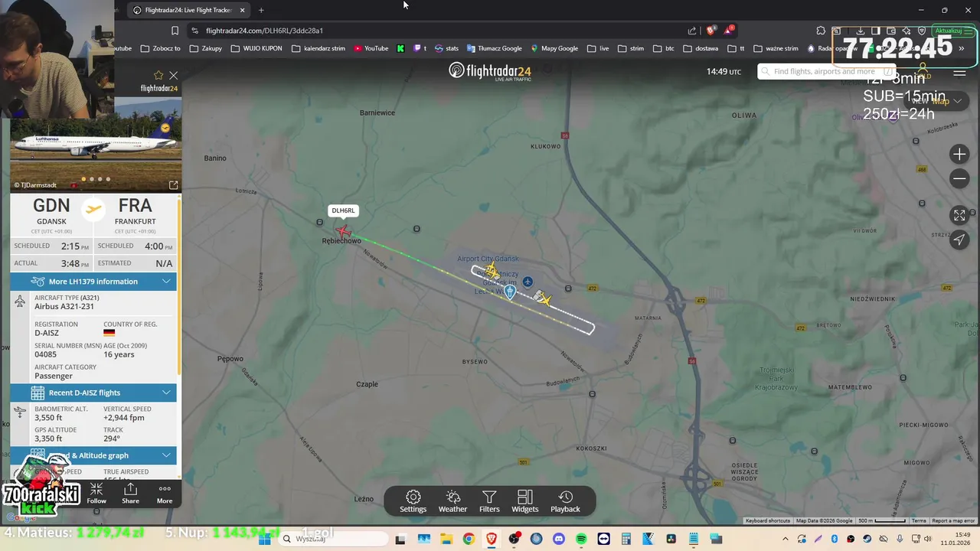Toggle fullscreen map view
This screenshot has height=551, width=980.
pos(959,215)
